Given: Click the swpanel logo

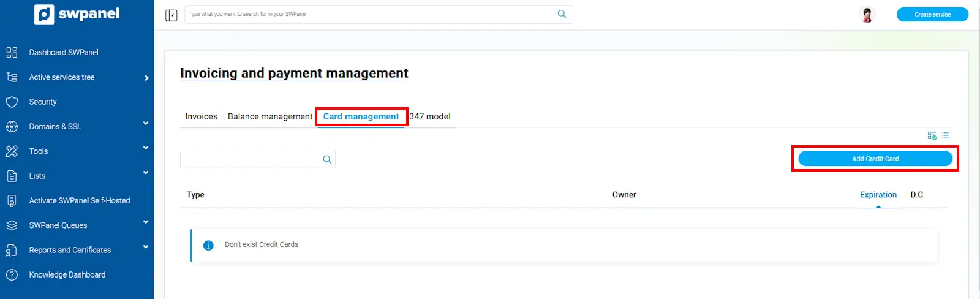Looking at the screenshot, I should [77, 14].
